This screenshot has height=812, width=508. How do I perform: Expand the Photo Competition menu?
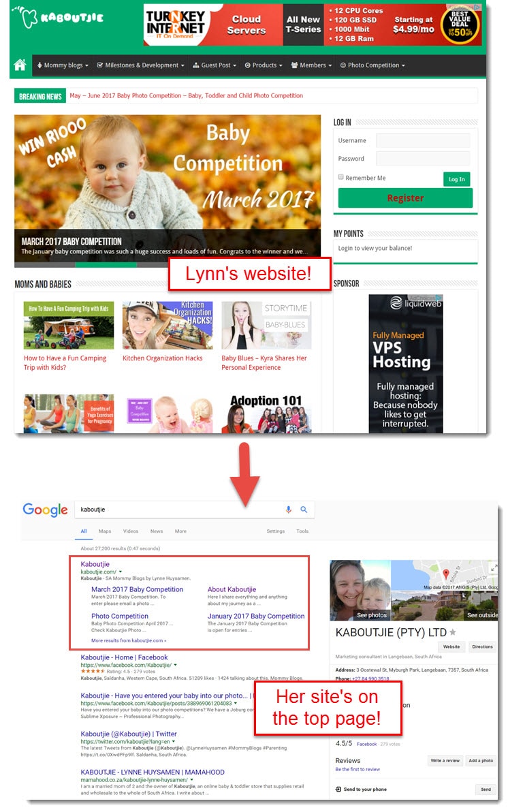tap(372, 65)
